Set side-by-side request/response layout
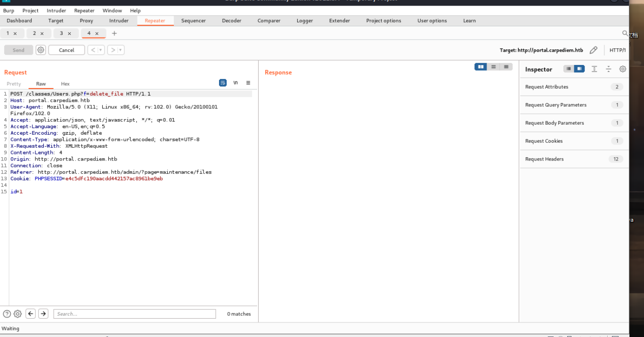This screenshot has height=337, width=644. point(481,67)
